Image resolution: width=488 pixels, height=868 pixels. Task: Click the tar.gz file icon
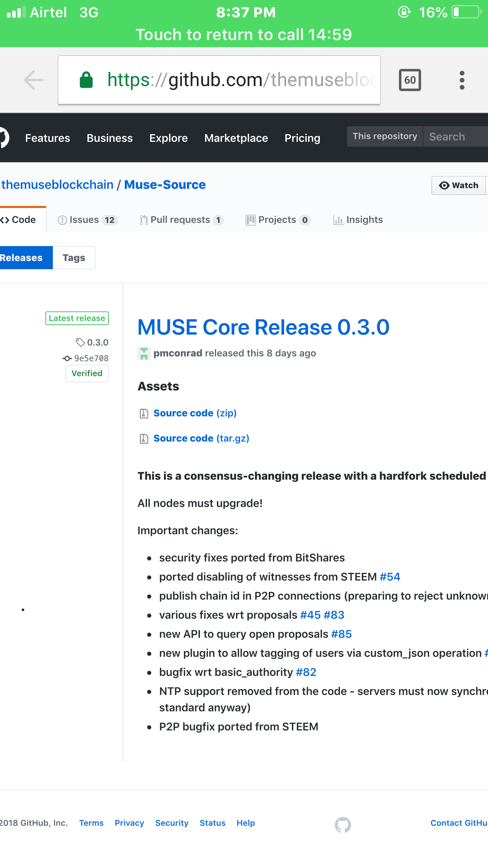(x=144, y=438)
